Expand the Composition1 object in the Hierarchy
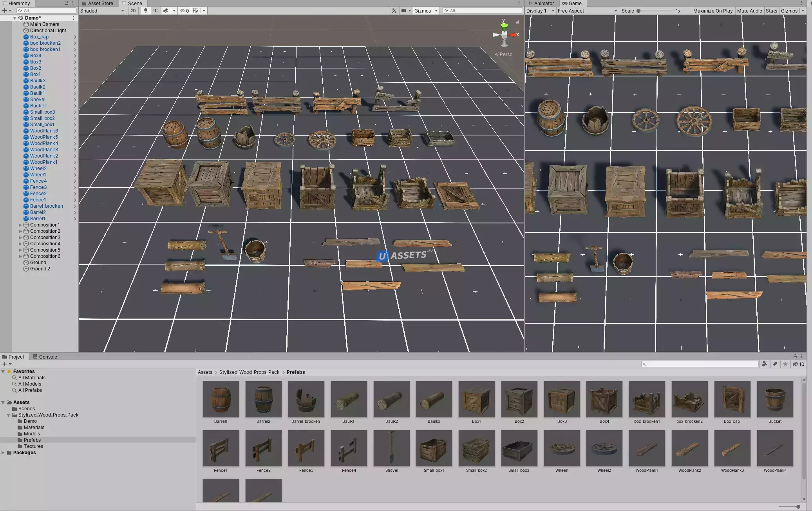 coord(20,225)
